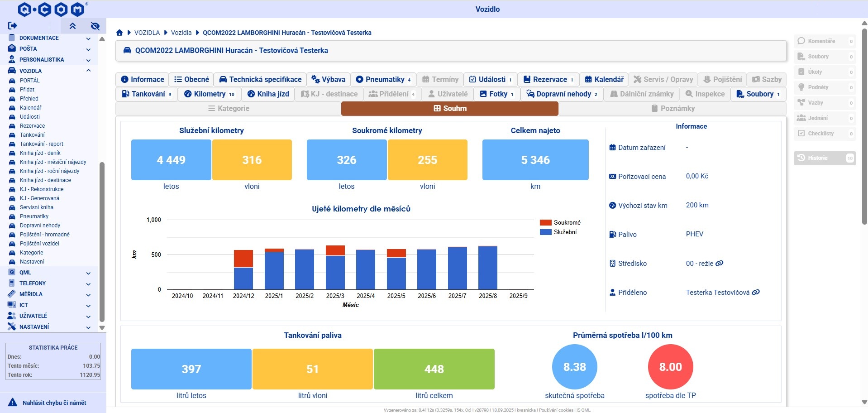Click the warning icon for Nahlásit chybu
The width and height of the screenshot is (868, 413).
(13, 403)
